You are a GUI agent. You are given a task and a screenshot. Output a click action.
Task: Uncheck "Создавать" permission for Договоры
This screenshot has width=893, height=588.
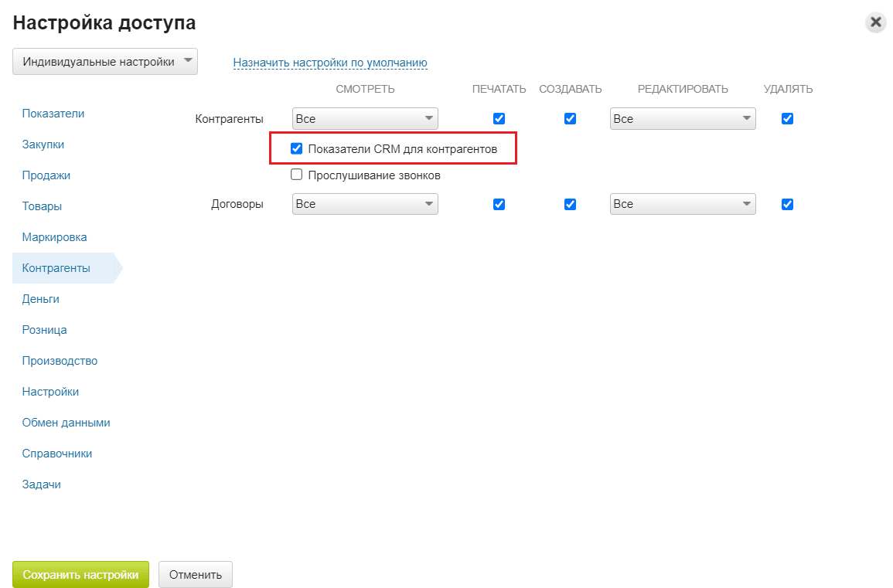pos(570,204)
